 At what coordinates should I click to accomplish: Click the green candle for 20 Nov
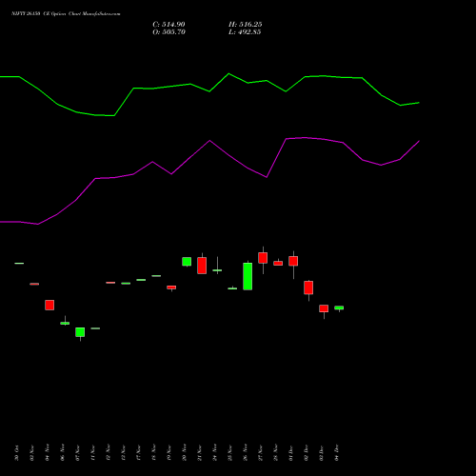187,262
